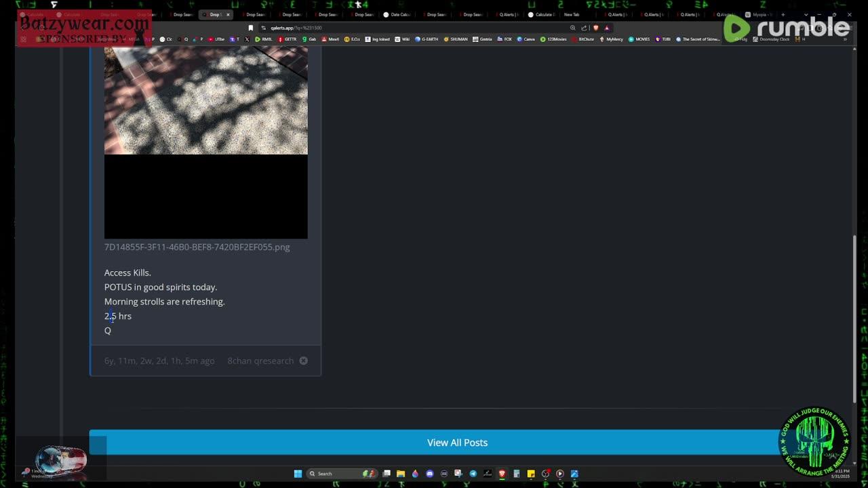Expand the hidden bookmarks overflow chevron
This screenshot has width=868, height=488.
tap(845, 39)
